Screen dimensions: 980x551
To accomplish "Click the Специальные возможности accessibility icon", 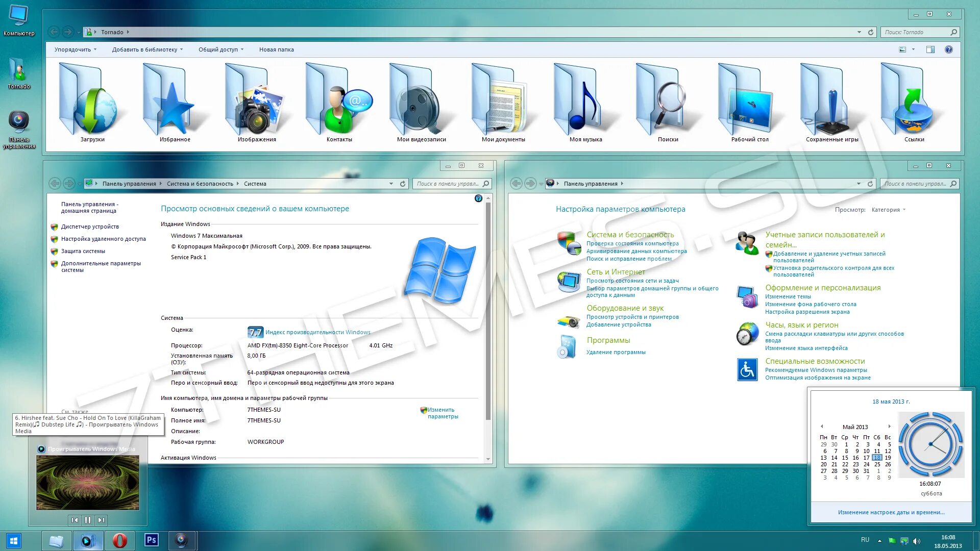I will (747, 369).
